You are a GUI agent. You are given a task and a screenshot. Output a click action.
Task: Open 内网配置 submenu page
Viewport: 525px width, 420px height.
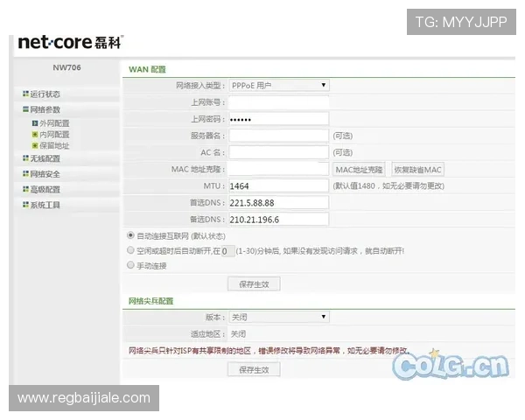click(54, 135)
